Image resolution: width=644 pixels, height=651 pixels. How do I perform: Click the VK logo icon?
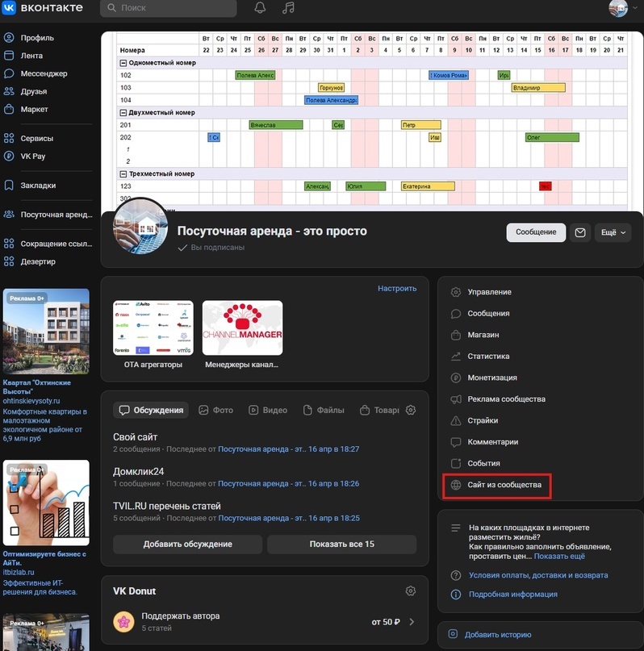9,7
